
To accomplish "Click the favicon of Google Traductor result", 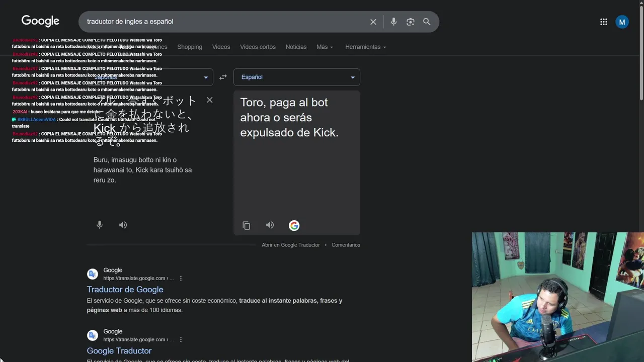I will [93, 335].
